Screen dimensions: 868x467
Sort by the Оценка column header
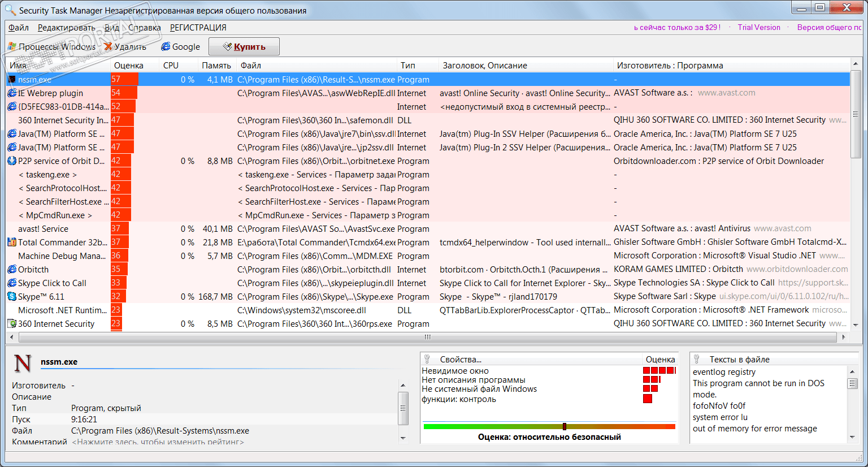pyautogui.click(x=134, y=66)
